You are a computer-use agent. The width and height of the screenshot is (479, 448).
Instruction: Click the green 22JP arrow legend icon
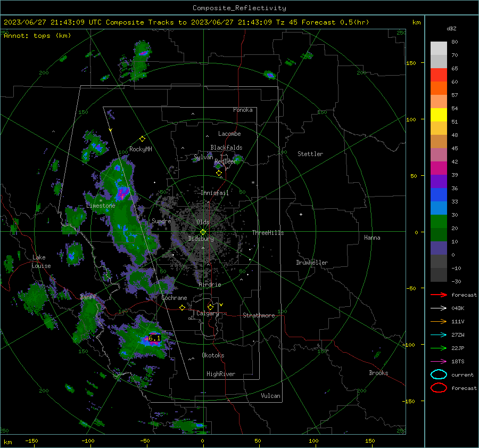pos(439,348)
